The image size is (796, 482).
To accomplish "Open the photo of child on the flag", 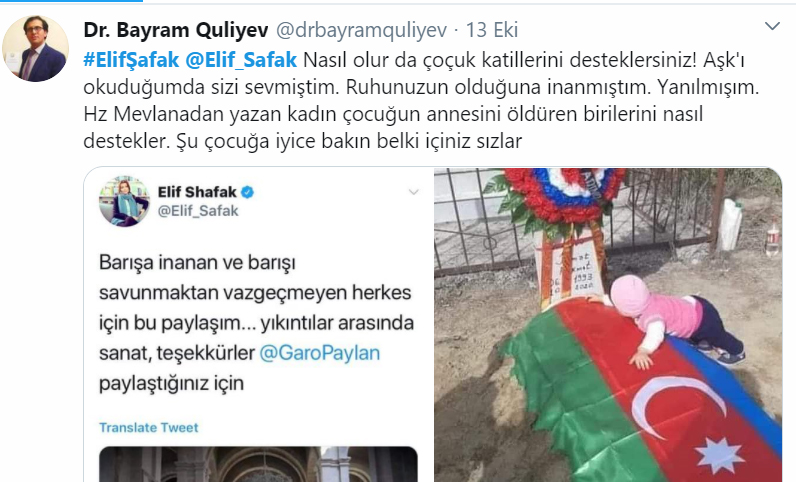I will click(x=608, y=325).
